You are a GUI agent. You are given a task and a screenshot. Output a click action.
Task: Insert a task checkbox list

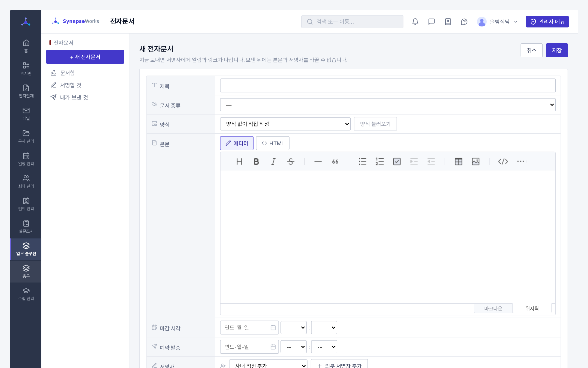397,162
